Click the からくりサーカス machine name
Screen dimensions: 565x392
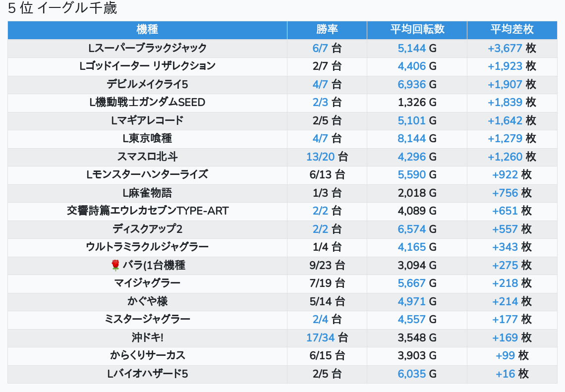(x=147, y=356)
